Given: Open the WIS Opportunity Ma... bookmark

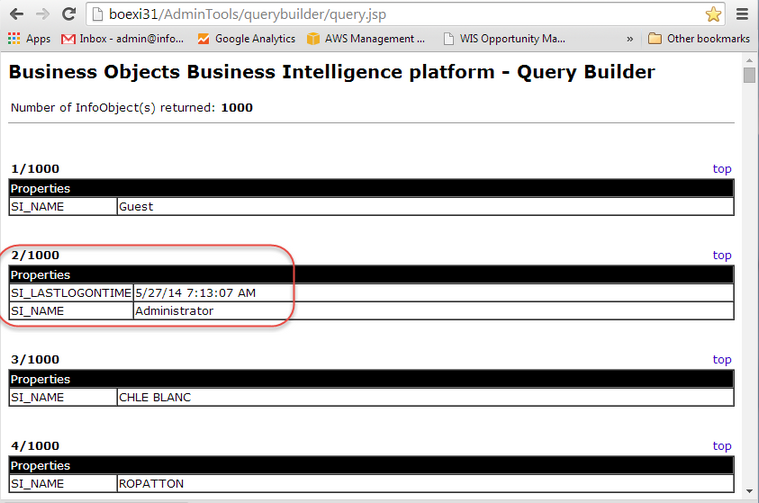Looking at the screenshot, I should pos(504,39).
